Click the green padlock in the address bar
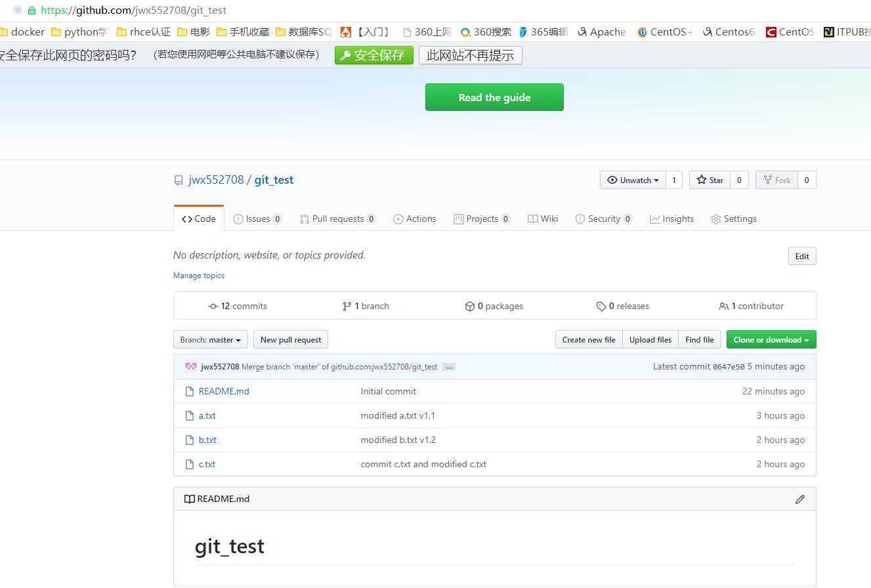Screen dimensions: 871x588 tap(31, 10)
